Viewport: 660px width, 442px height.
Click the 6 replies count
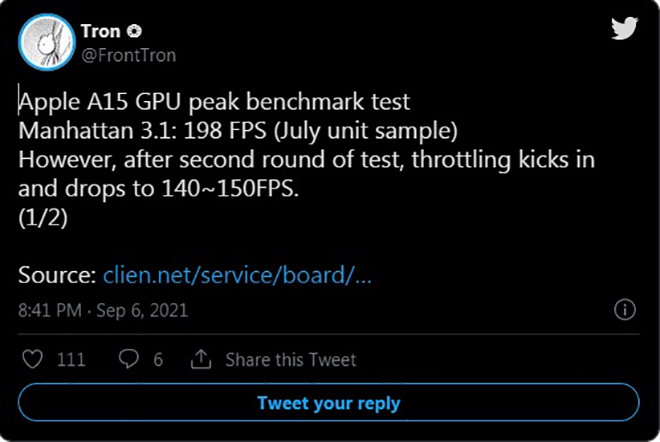tap(158, 360)
